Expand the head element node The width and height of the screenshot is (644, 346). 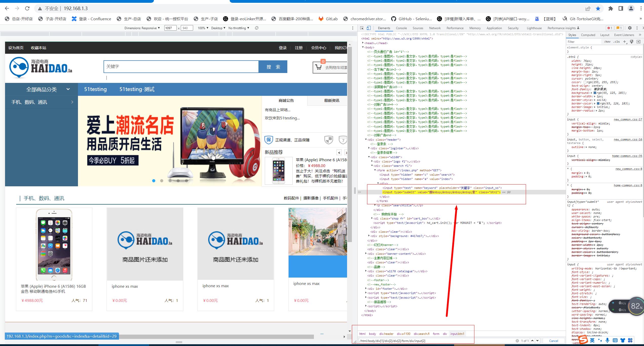pyautogui.click(x=363, y=43)
